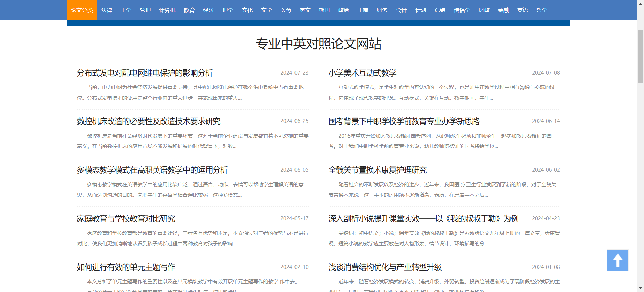Click the back-to-top arrow icon
644x292 pixels.
618,260
